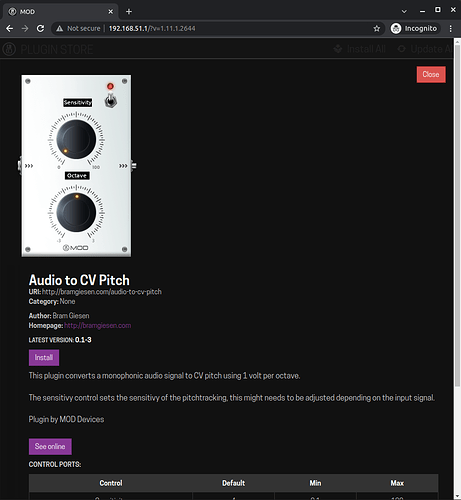Open the See online link button

pyautogui.click(x=50, y=446)
